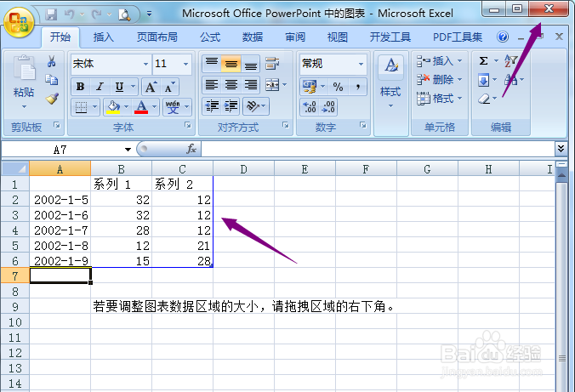Screen dimensions: 575x392
Task: Increase indent in alignment group
Action: pos(231,106)
